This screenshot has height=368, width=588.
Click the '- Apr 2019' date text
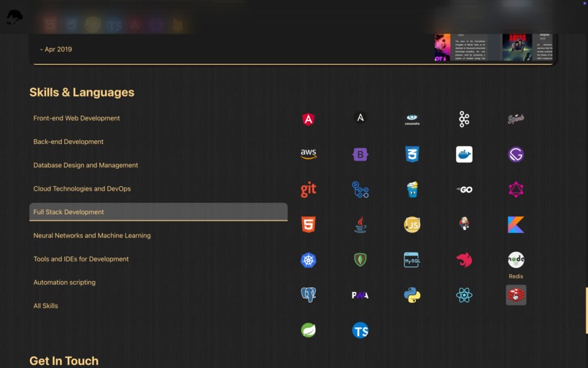tap(56, 49)
